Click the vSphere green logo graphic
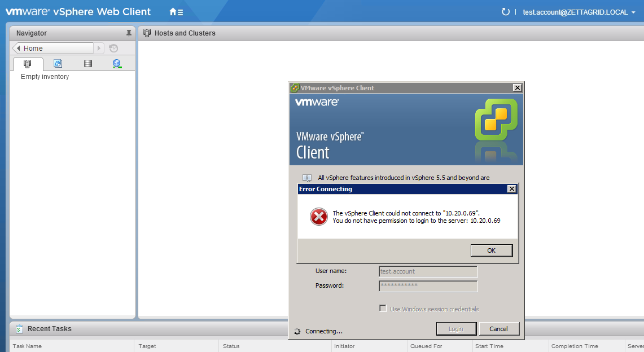The width and height of the screenshot is (644, 352). (496, 120)
